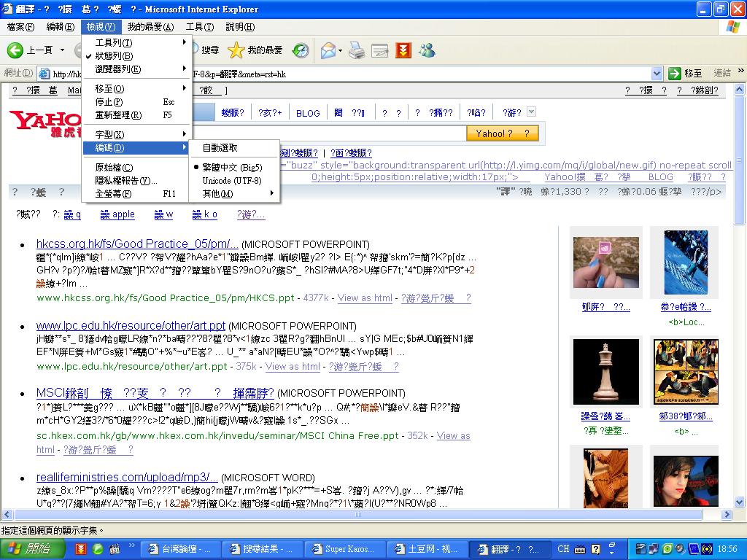Choose 重新整理 refresh menu item
Screen dimensions: 747x560
[x=136, y=114]
